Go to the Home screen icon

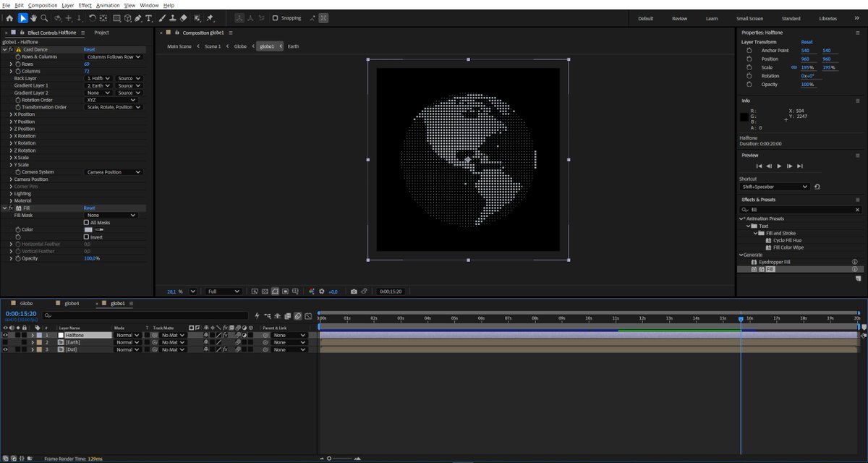pos(9,18)
